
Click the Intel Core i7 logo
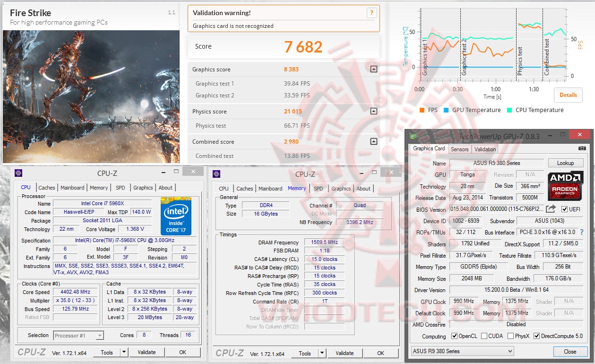tap(176, 216)
